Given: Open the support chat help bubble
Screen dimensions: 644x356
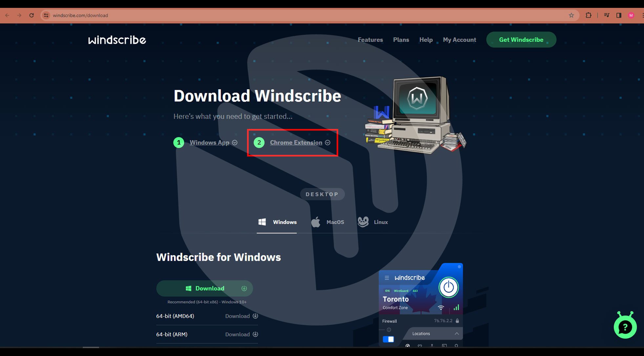Looking at the screenshot, I should click(x=625, y=326).
